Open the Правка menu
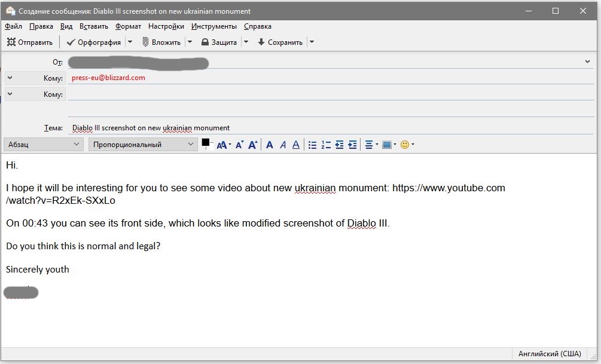601x364 pixels. point(41,26)
